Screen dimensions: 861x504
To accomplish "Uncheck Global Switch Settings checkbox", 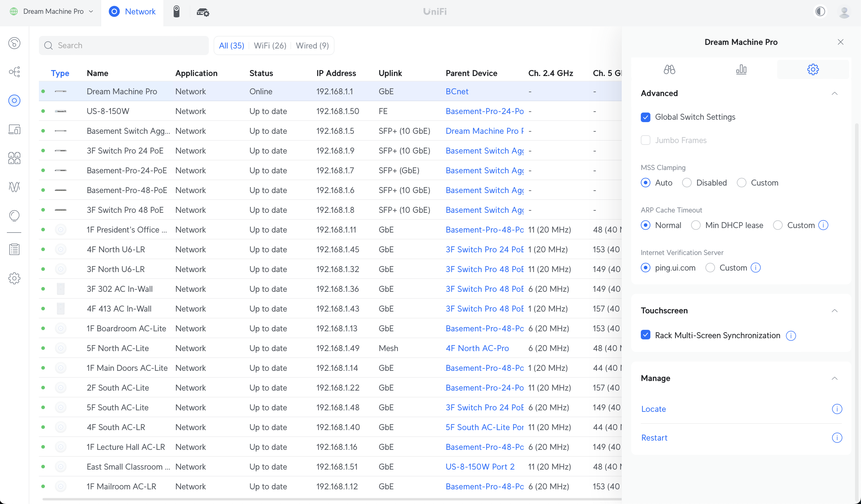I will [x=645, y=117].
